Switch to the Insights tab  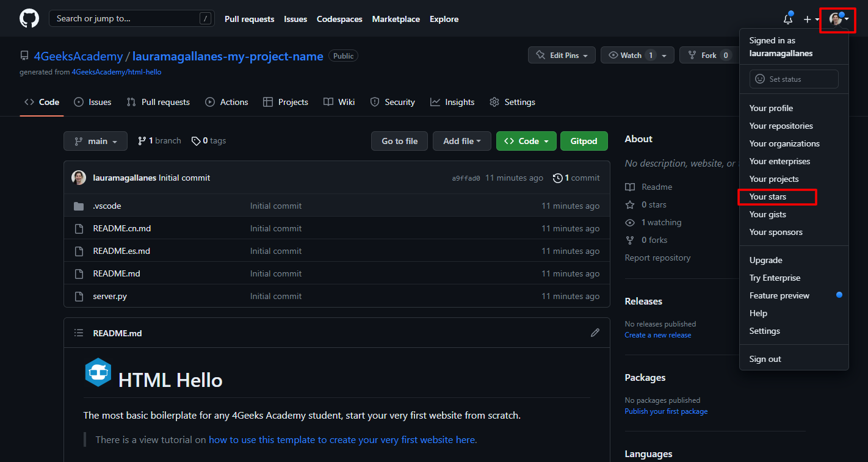click(x=452, y=102)
